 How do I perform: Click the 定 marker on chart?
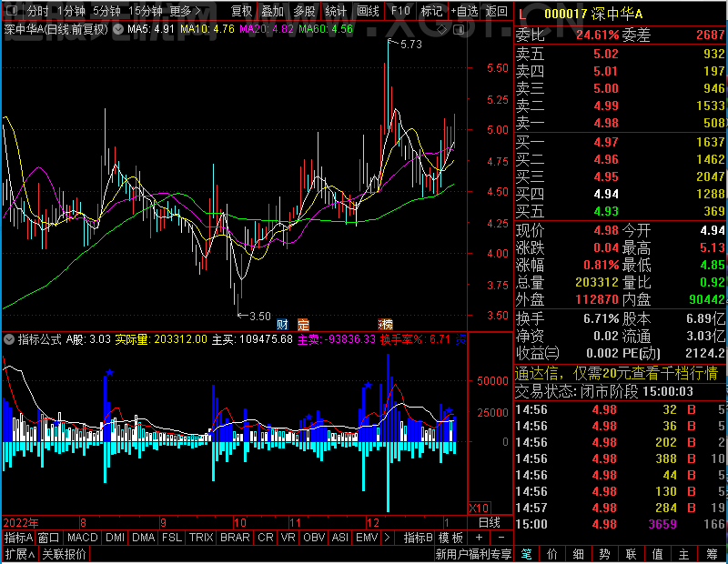(303, 324)
